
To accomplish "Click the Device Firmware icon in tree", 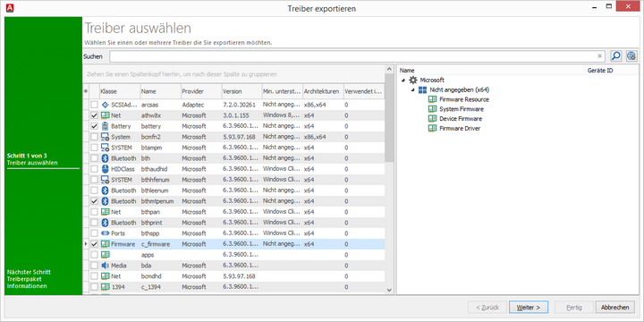I will tap(432, 119).
